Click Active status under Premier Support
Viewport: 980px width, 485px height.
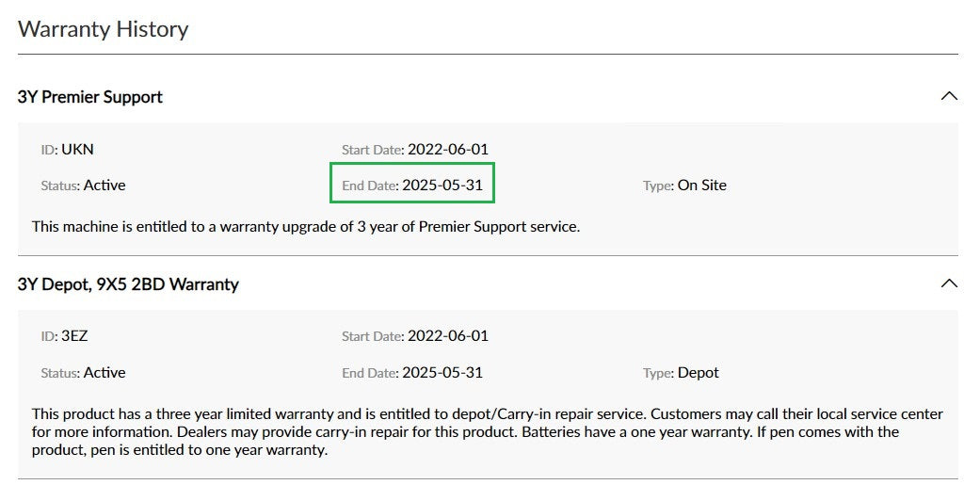pos(104,186)
